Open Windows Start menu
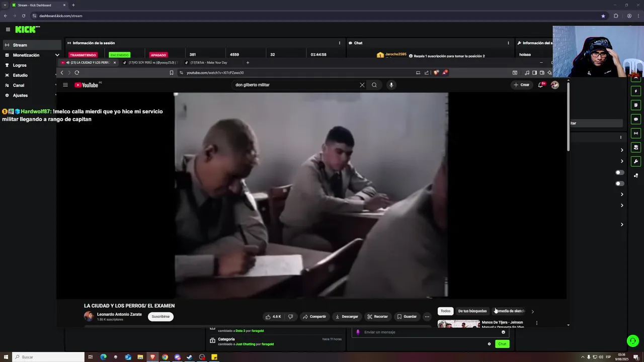This screenshot has width=644, height=362. pos(6,357)
